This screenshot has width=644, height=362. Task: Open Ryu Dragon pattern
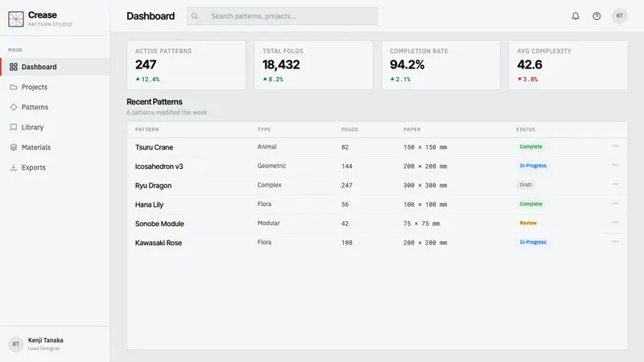coord(153,186)
